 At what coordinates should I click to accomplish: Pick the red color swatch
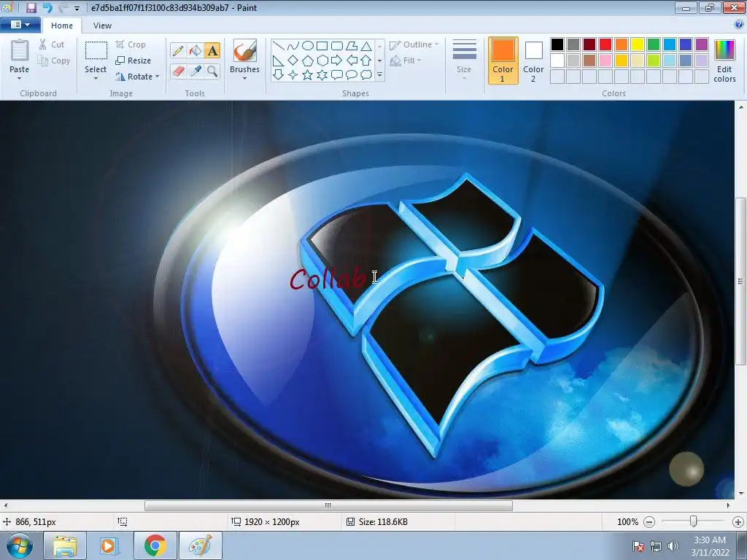click(x=605, y=44)
